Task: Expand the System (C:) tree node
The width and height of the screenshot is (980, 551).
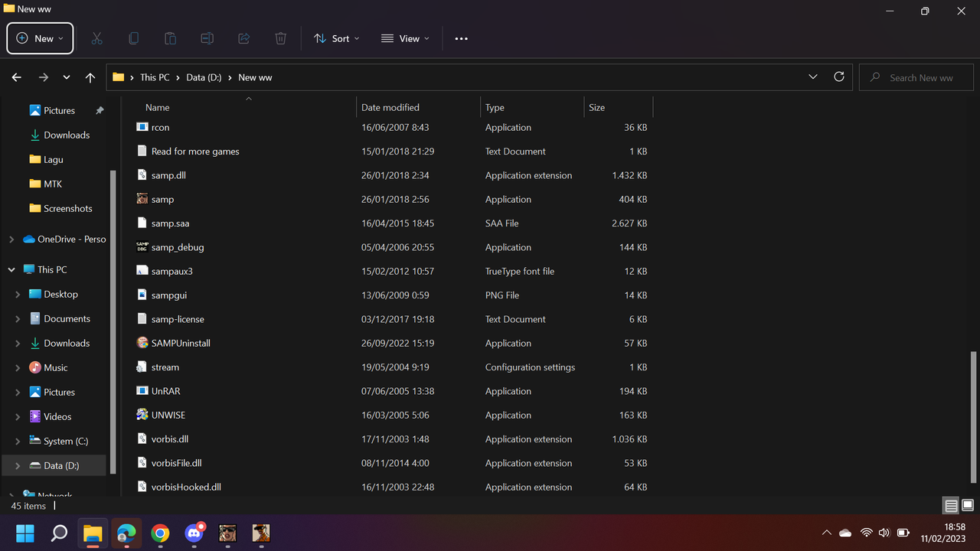Action: pos(18,441)
